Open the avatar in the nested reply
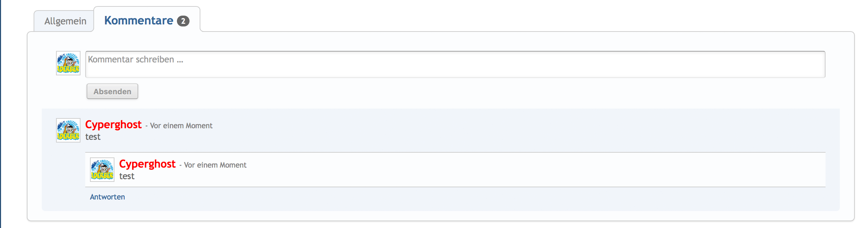This screenshot has width=868, height=228. point(102,170)
